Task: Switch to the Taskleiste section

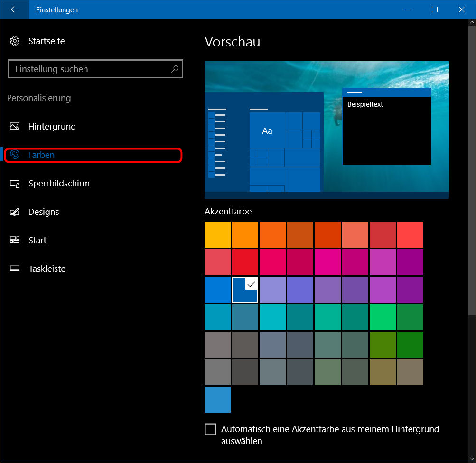Action: click(x=47, y=269)
